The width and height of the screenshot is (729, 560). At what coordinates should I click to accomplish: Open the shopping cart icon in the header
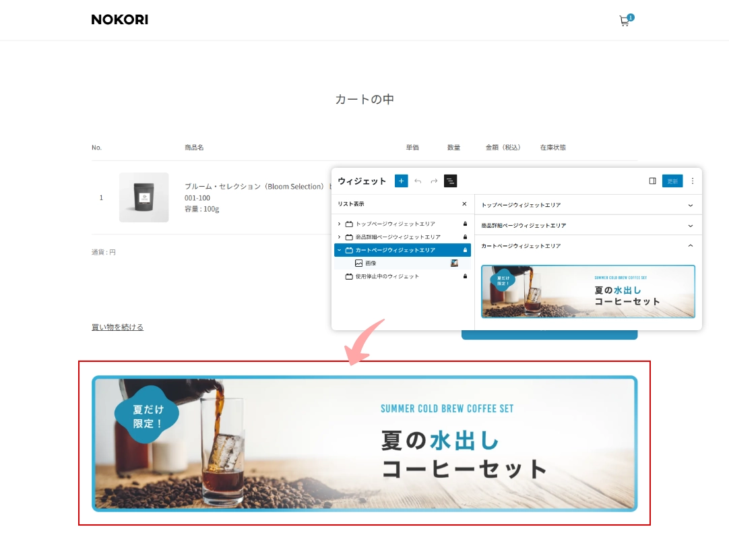623,21
